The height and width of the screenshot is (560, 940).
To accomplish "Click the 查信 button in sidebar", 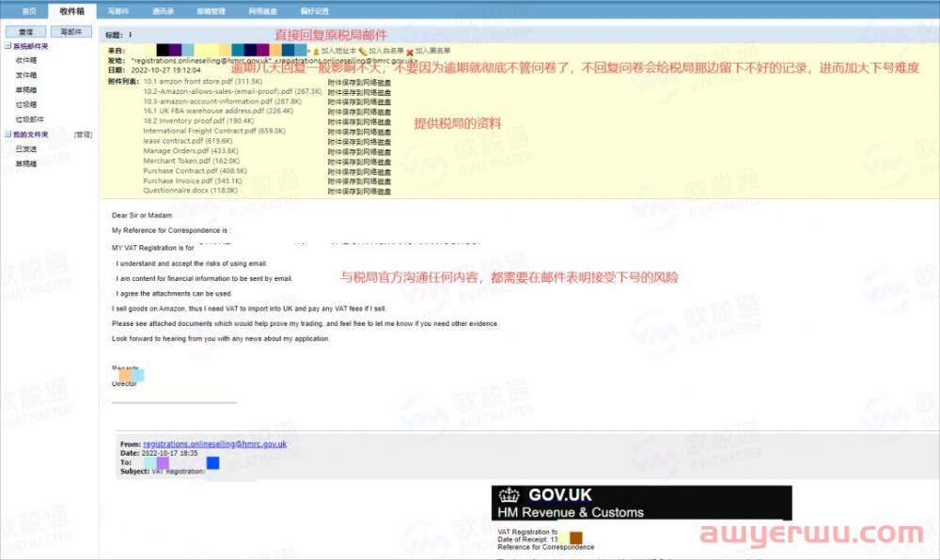I will pos(25,31).
